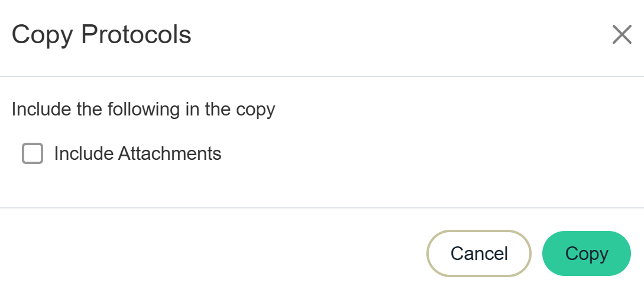Choose Cancel in the dialog footer
This screenshot has height=289, width=644.
click(479, 253)
